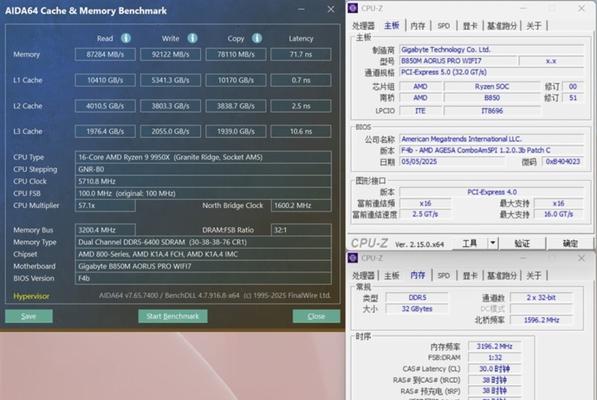The height and width of the screenshot is (400, 597).
Task: Save the AIDA64 benchmark results
Action: (x=29, y=316)
